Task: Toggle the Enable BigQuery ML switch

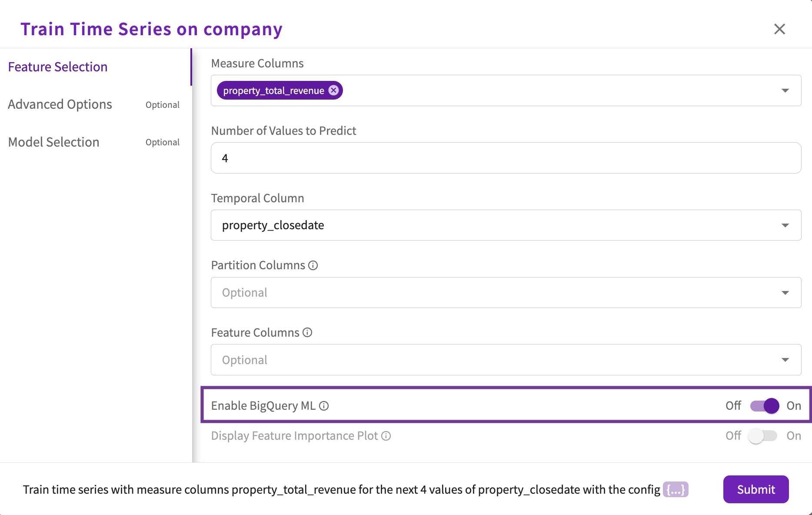Action: coord(765,406)
